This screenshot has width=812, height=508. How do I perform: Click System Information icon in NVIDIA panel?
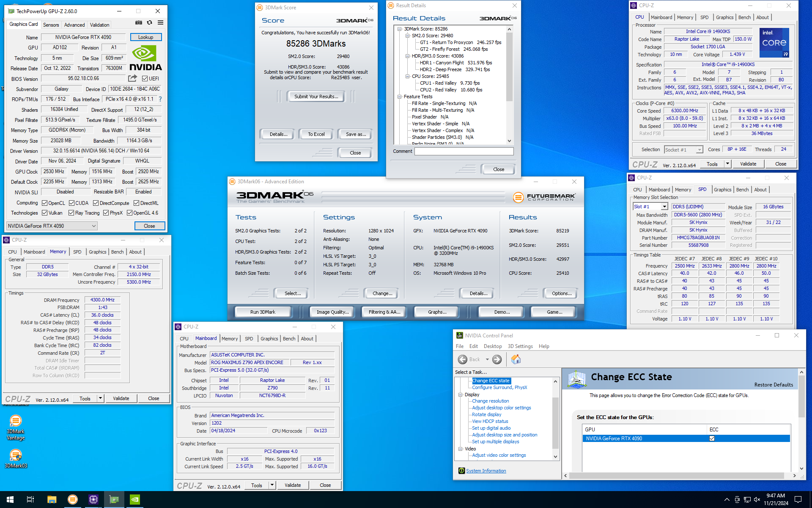point(461,471)
